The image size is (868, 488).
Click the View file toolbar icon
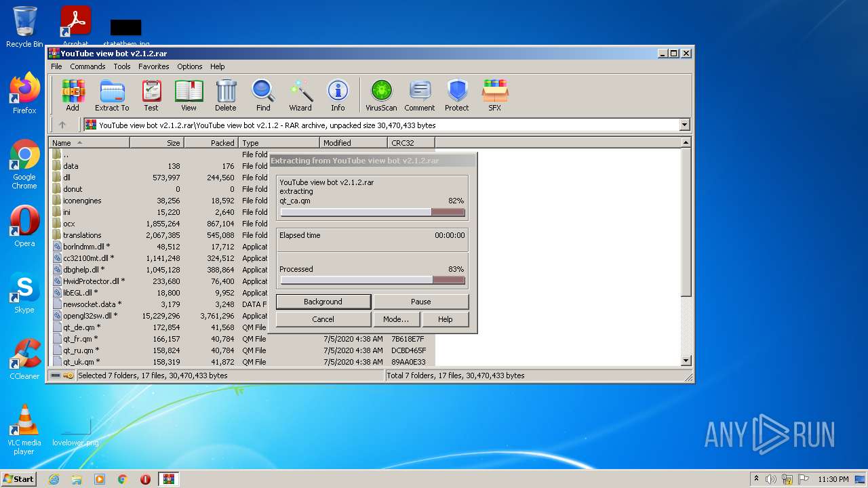[x=189, y=95]
